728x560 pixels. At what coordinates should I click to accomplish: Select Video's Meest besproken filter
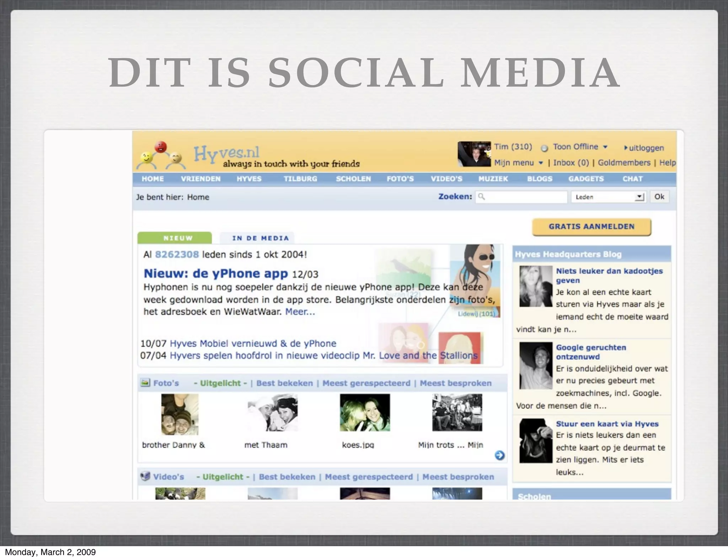pos(458,477)
